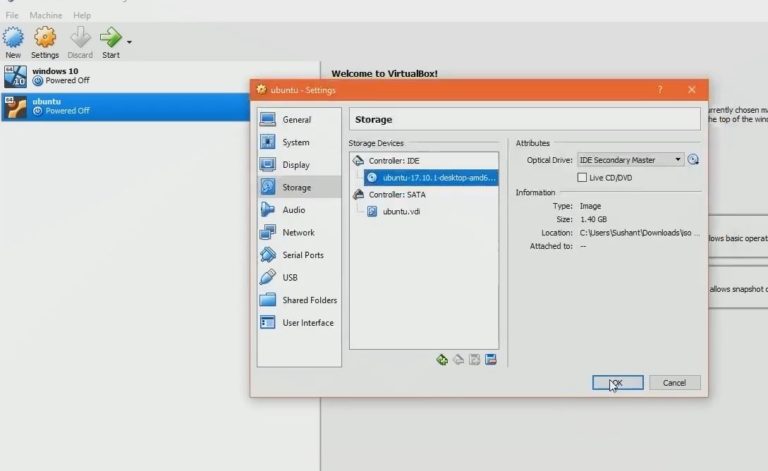The image size is (768, 471).
Task: Open the Machine menu
Action: (x=46, y=15)
